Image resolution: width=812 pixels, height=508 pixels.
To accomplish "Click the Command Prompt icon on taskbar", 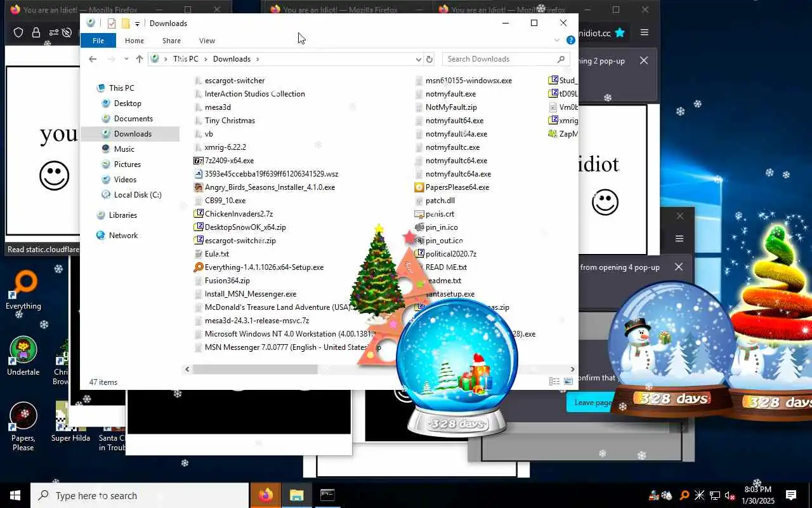I will 327,495.
